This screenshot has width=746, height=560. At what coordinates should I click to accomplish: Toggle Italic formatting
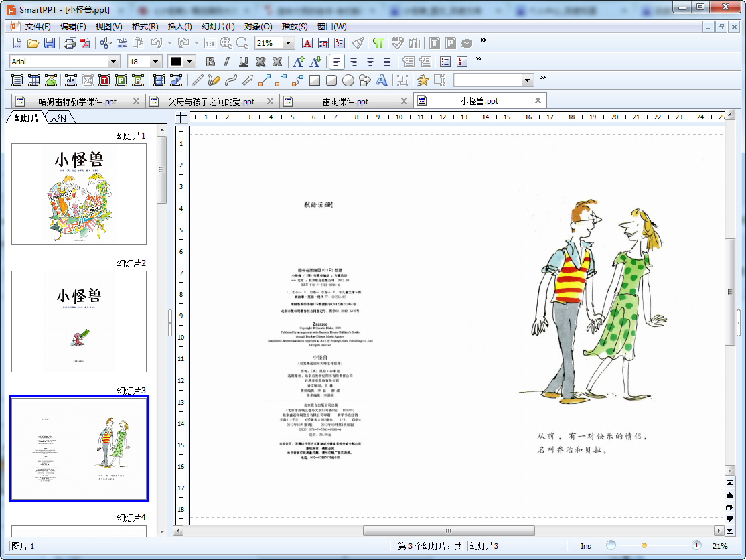(227, 62)
